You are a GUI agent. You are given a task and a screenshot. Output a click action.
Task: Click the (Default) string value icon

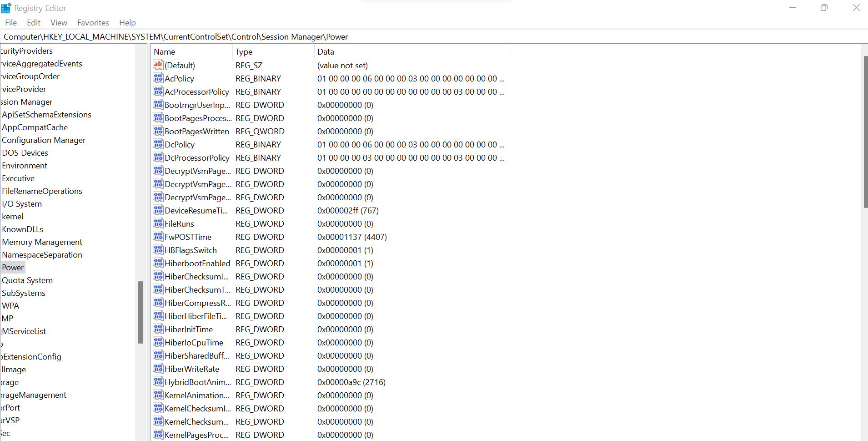pyautogui.click(x=158, y=65)
